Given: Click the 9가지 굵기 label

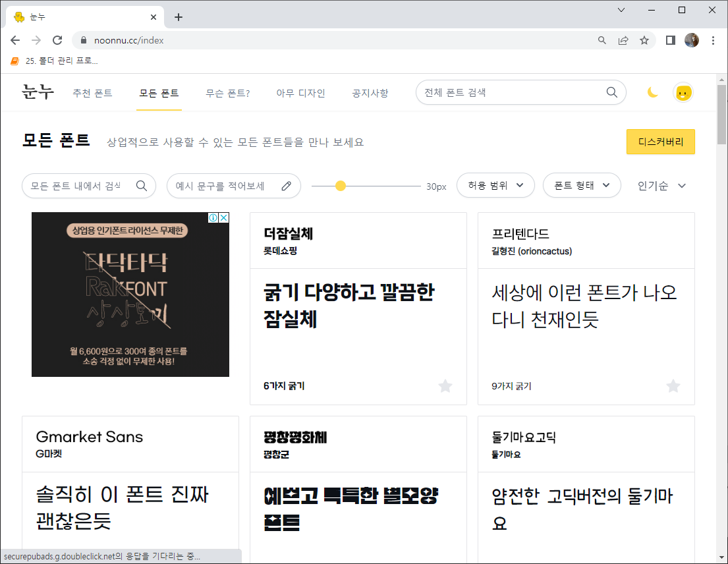Looking at the screenshot, I should tap(511, 385).
